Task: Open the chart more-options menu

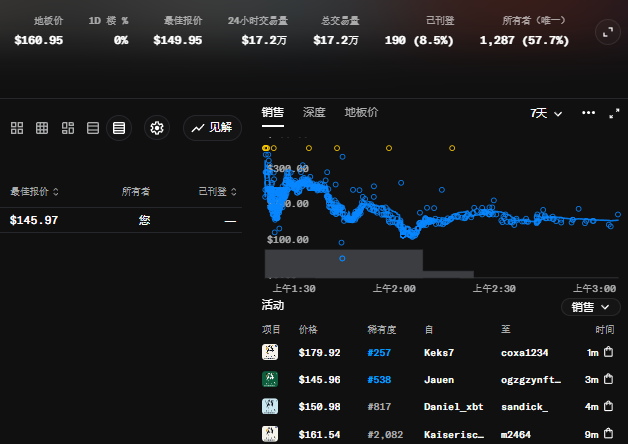Action: [588, 113]
